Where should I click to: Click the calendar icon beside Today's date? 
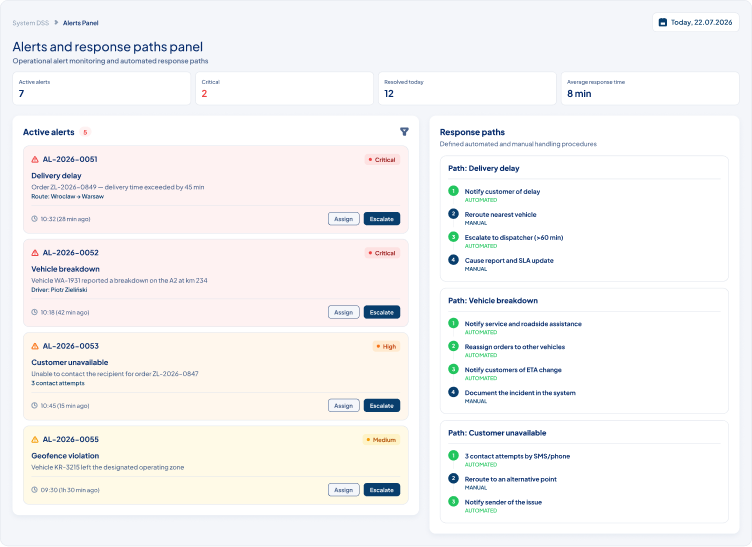(x=663, y=23)
